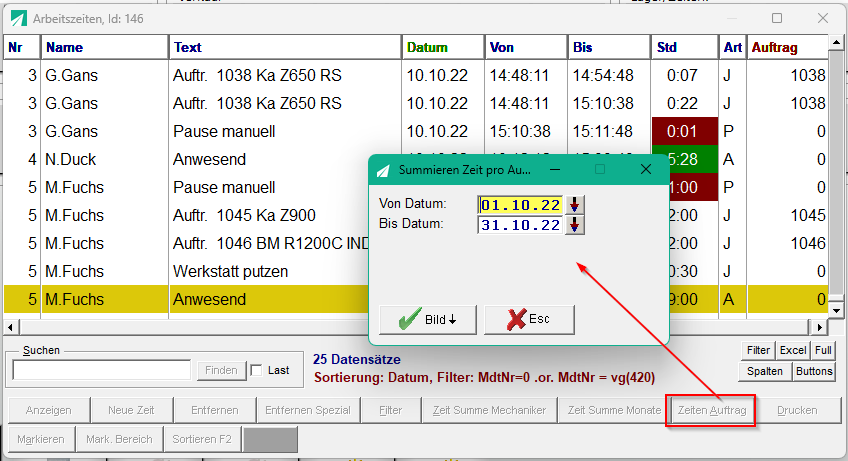Click the Arbeitszeiten window app logo icon
Screen dimensions: 848x461
click(18, 19)
